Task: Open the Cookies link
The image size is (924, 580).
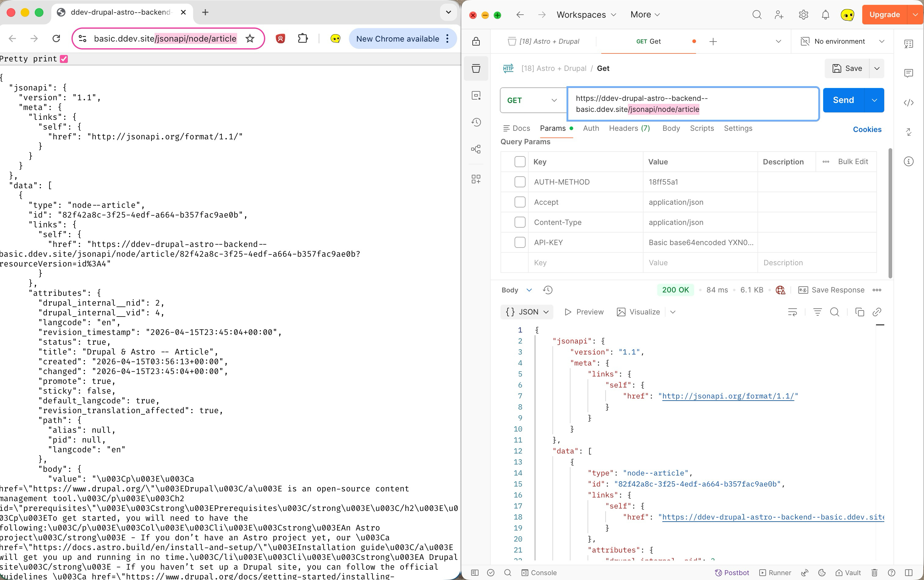Action: point(867,130)
